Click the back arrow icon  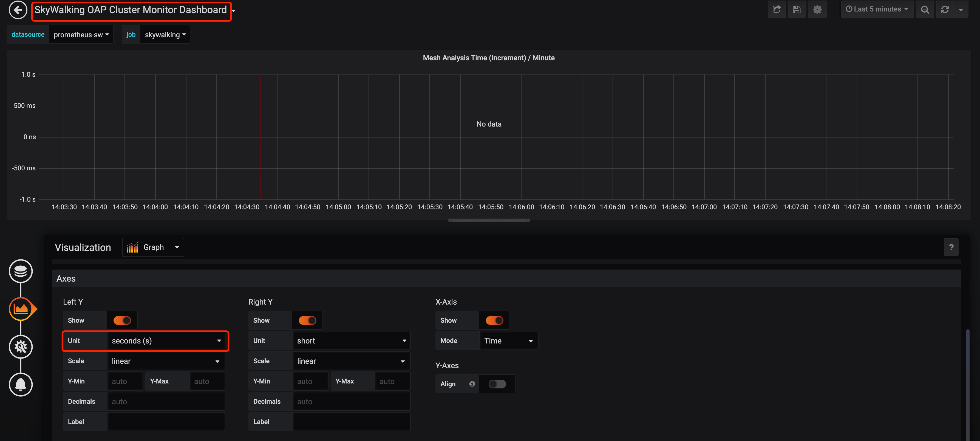point(18,10)
